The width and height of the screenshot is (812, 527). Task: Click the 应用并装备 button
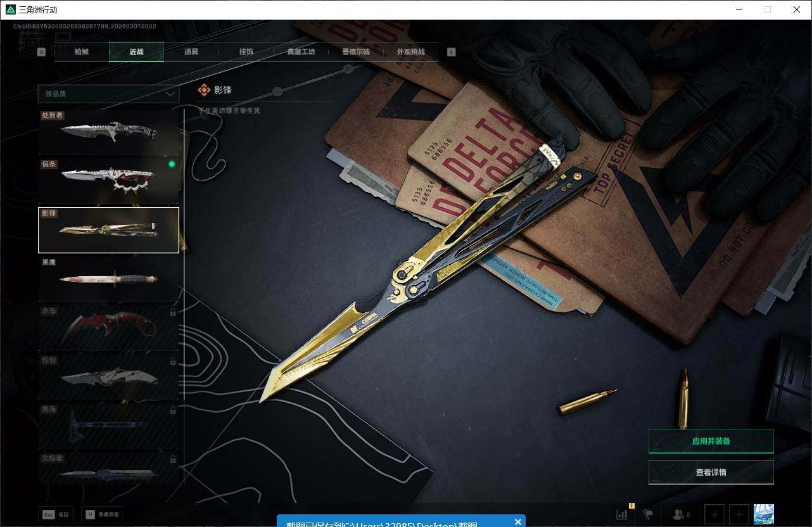(x=711, y=441)
